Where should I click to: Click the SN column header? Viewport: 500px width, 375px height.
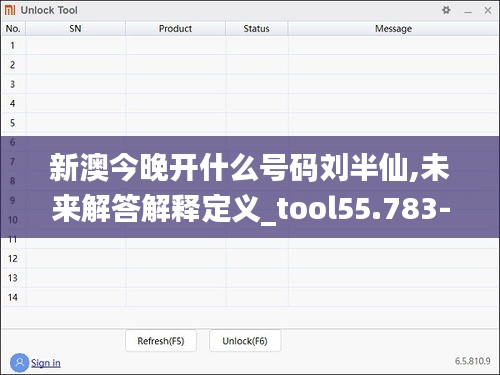(x=75, y=29)
